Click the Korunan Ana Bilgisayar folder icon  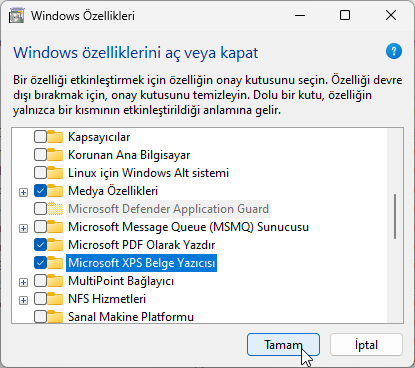[55, 155]
